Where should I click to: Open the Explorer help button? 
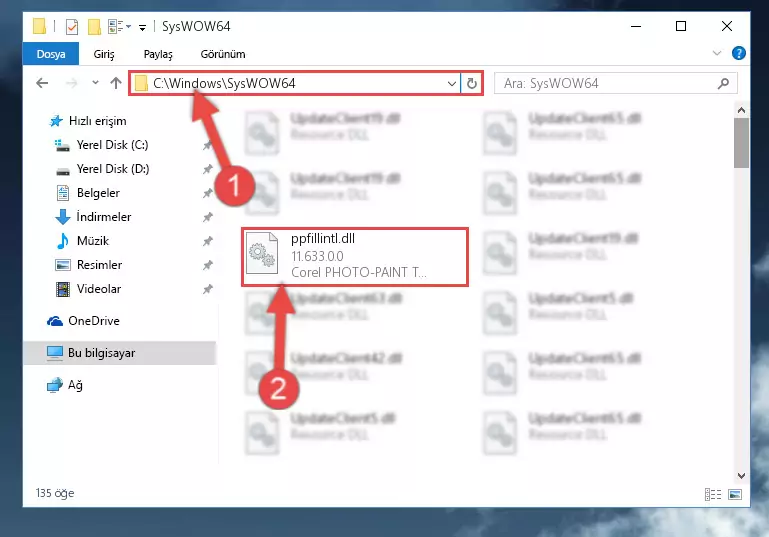(x=738, y=53)
